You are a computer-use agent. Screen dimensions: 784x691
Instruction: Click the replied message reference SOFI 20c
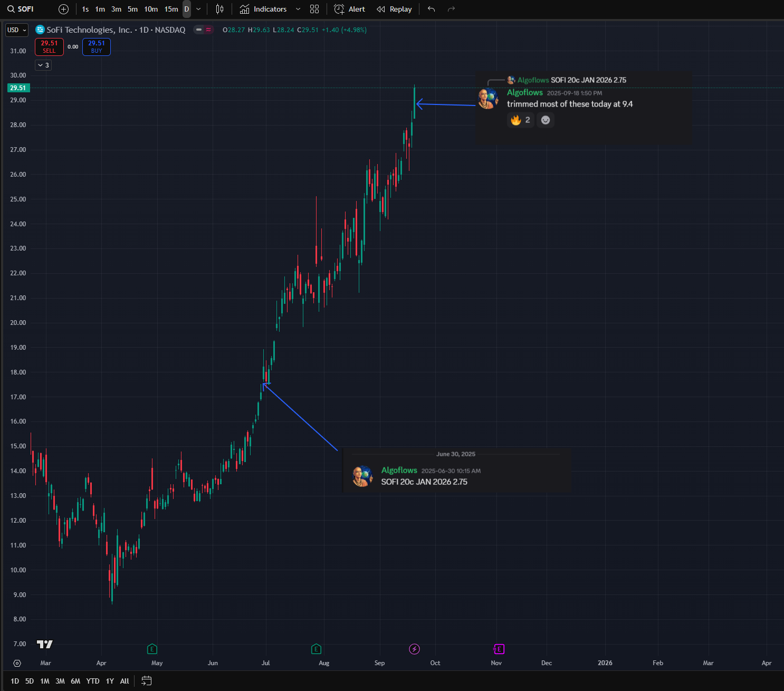click(588, 80)
